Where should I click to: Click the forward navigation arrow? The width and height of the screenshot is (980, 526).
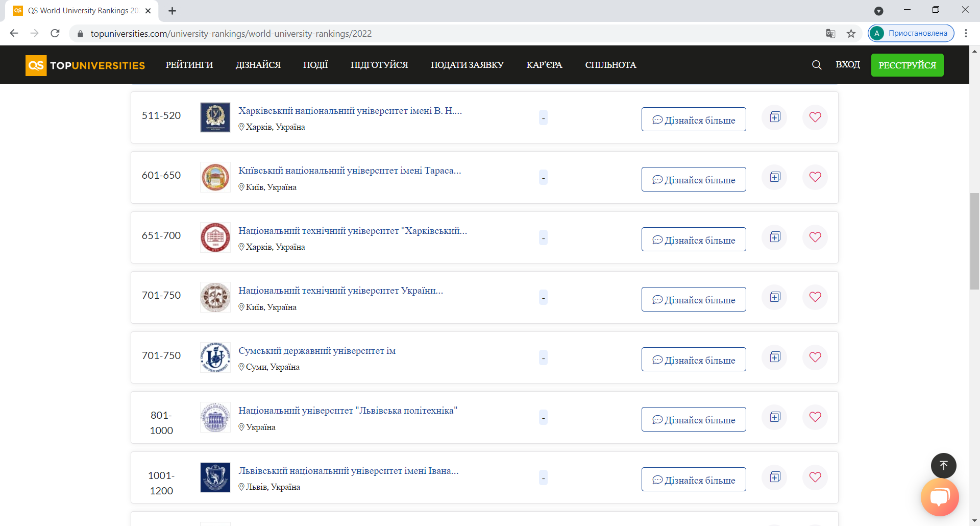(34, 33)
